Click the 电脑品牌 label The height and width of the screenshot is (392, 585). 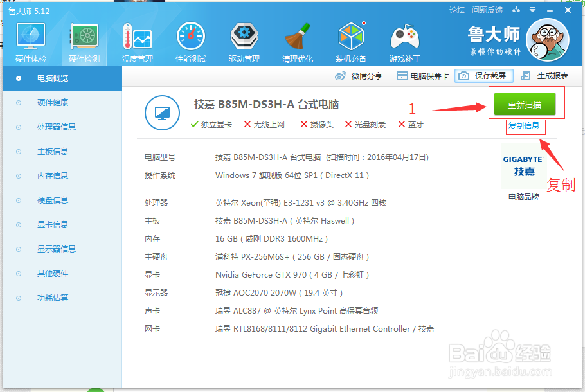524,197
